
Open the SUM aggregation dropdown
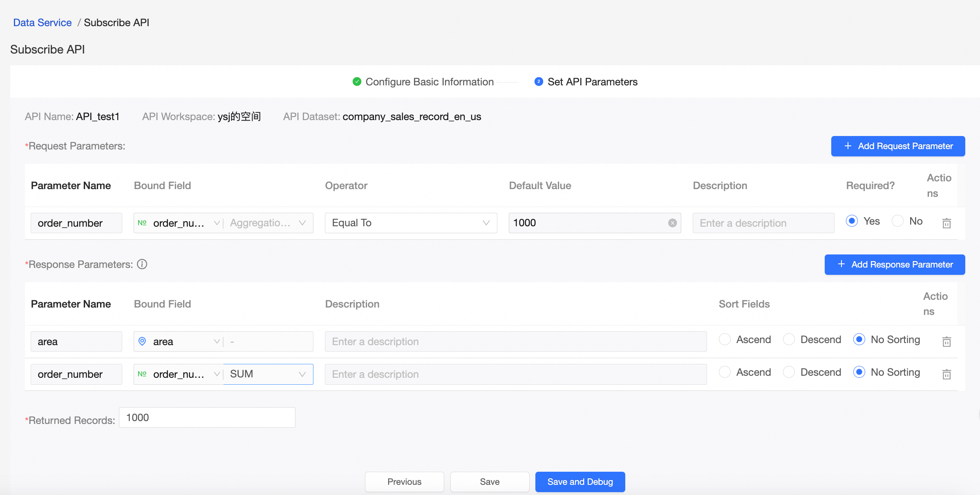(268, 374)
